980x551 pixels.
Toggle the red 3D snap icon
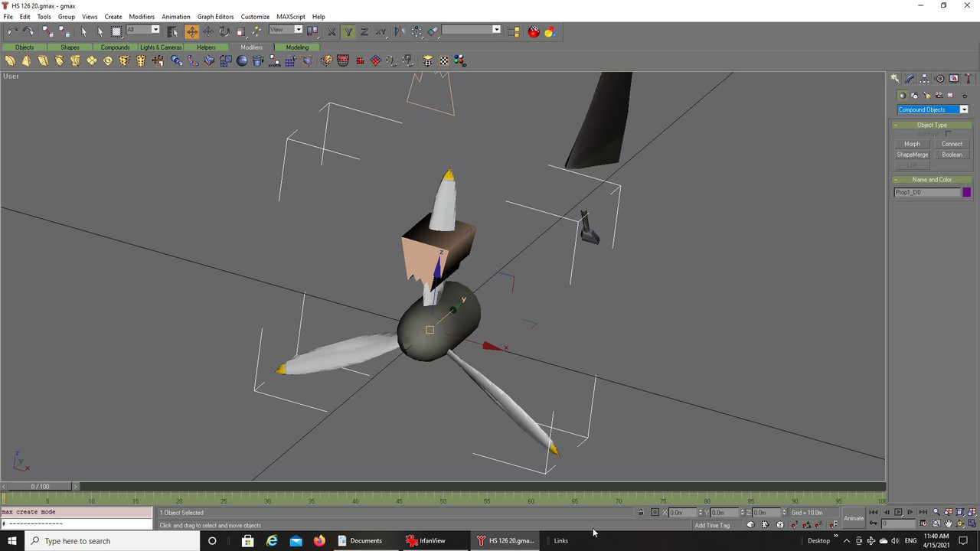coord(794,524)
